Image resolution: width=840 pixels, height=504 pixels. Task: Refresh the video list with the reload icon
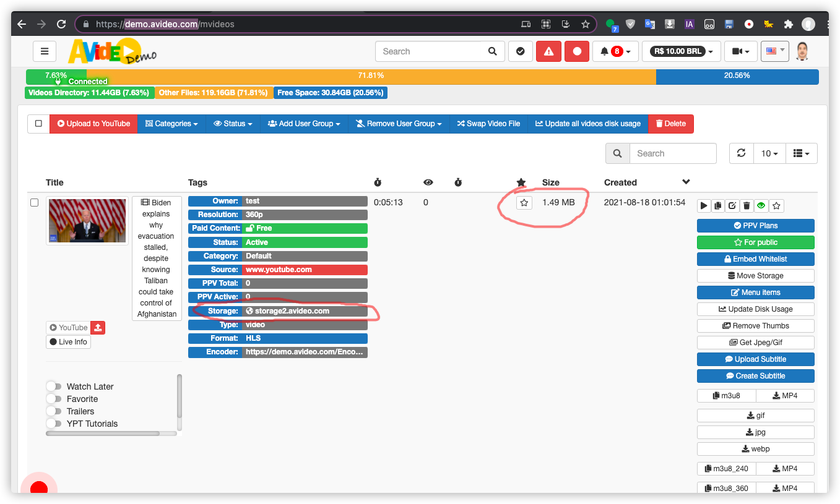741,153
